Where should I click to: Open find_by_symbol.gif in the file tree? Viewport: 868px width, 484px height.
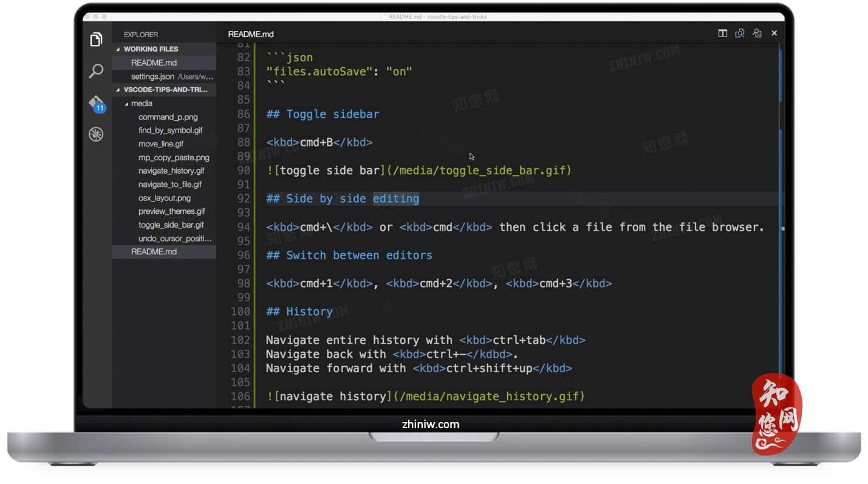click(x=170, y=131)
